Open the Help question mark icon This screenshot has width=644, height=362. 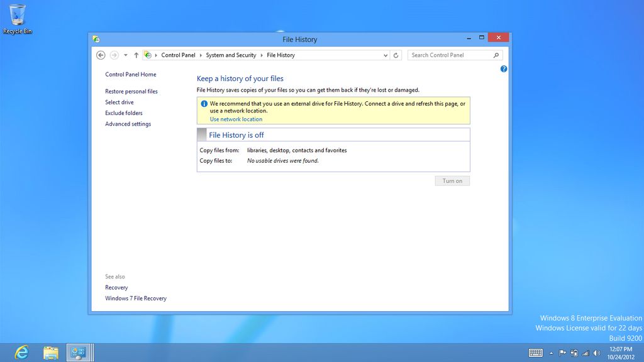[x=502, y=69]
